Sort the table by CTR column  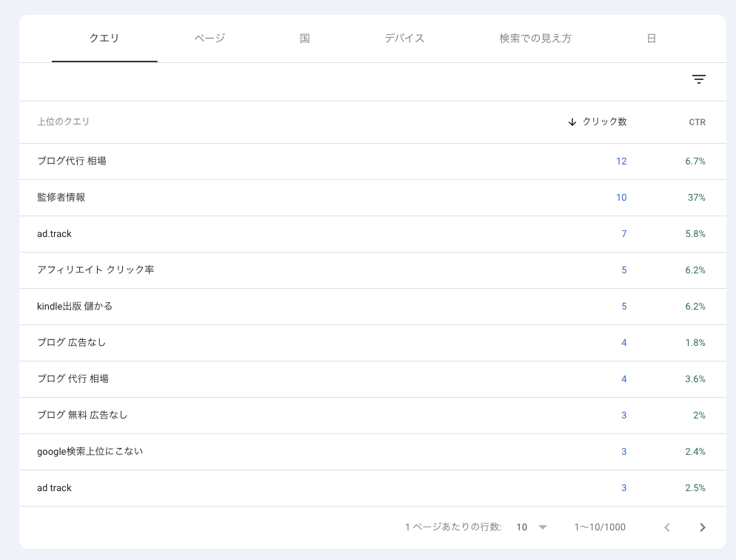point(697,121)
